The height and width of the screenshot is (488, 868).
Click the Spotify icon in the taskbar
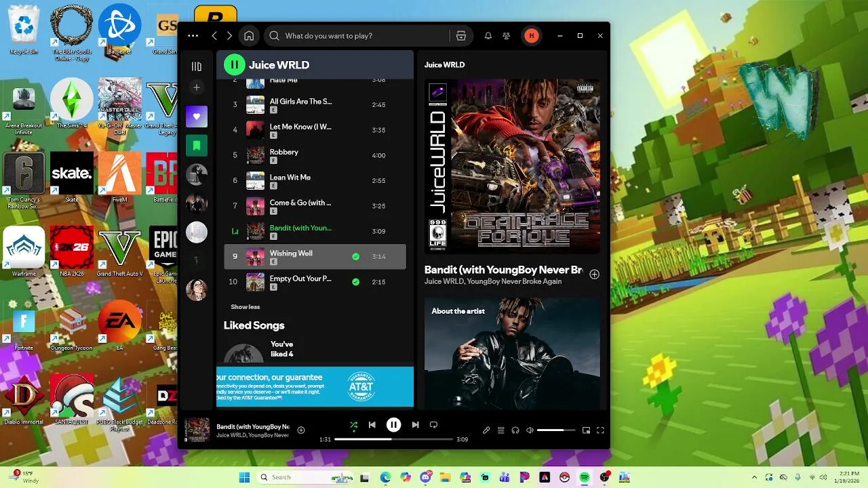[585, 478]
